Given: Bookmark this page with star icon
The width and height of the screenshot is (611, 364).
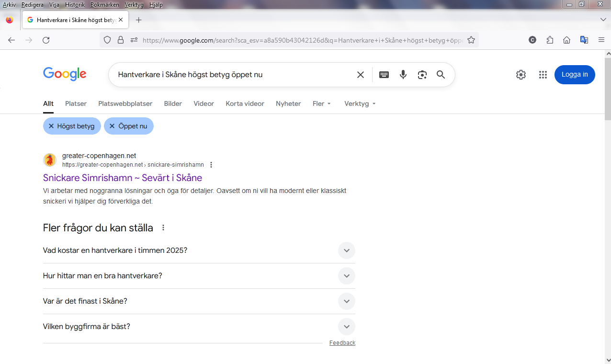Looking at the screenshot, I should (x=471, y=40).
